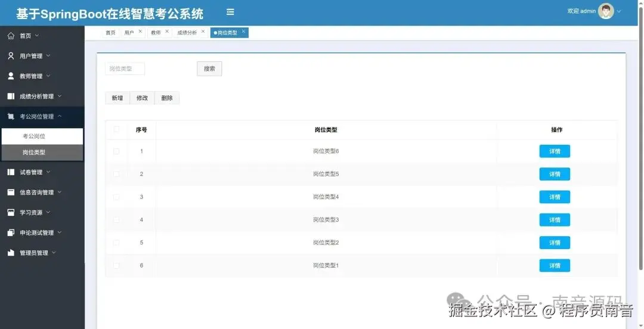Open 考公岗位 submenu item
The height and width of the screenshot is (329, 644).
(x=42, y=136)
